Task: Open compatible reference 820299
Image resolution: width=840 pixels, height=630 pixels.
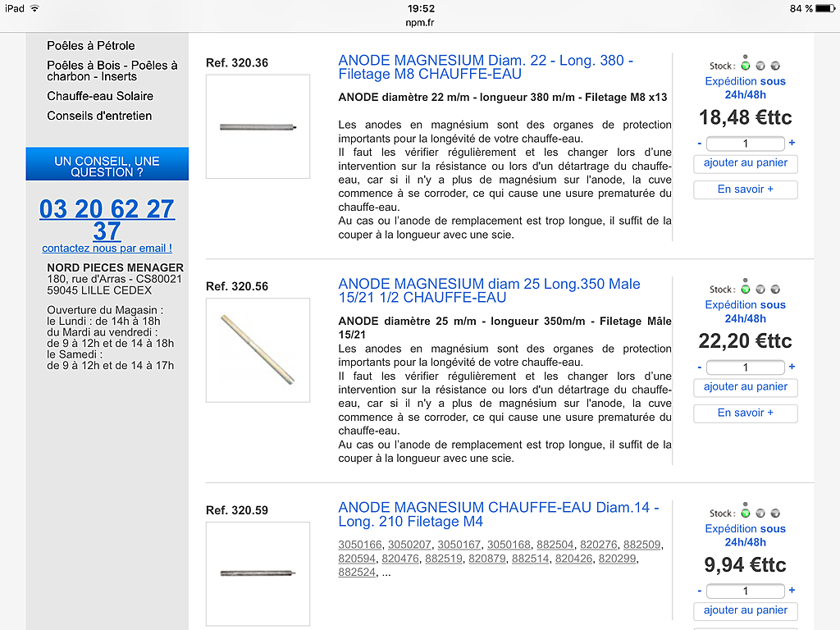Action: 617,559
